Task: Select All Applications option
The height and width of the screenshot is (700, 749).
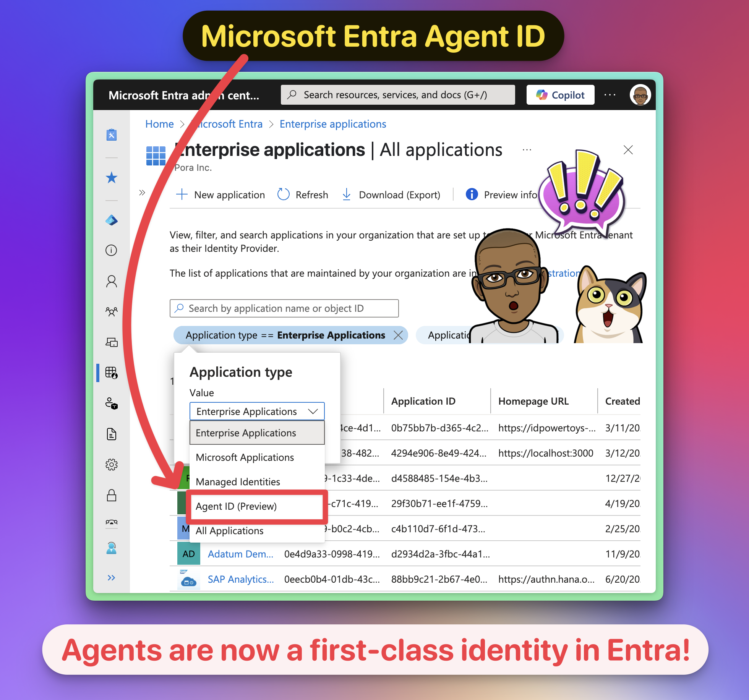Action: click(x=257, y=530)
